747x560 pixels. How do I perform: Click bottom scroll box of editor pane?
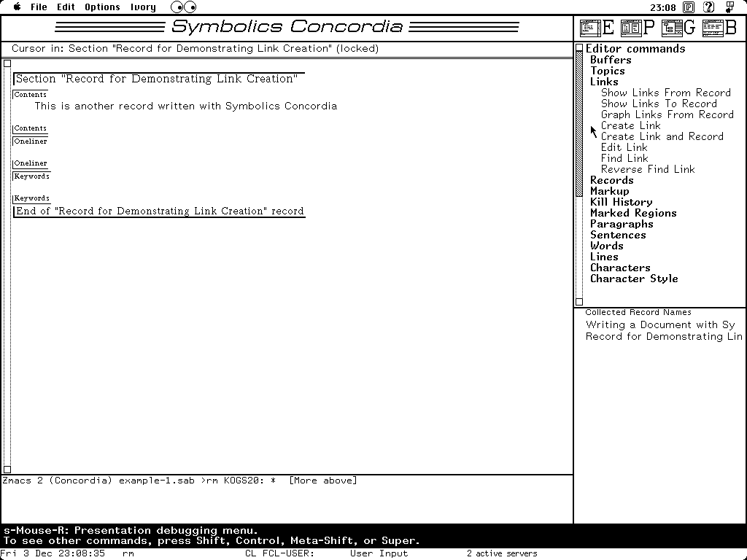click(x=7, y=469)
